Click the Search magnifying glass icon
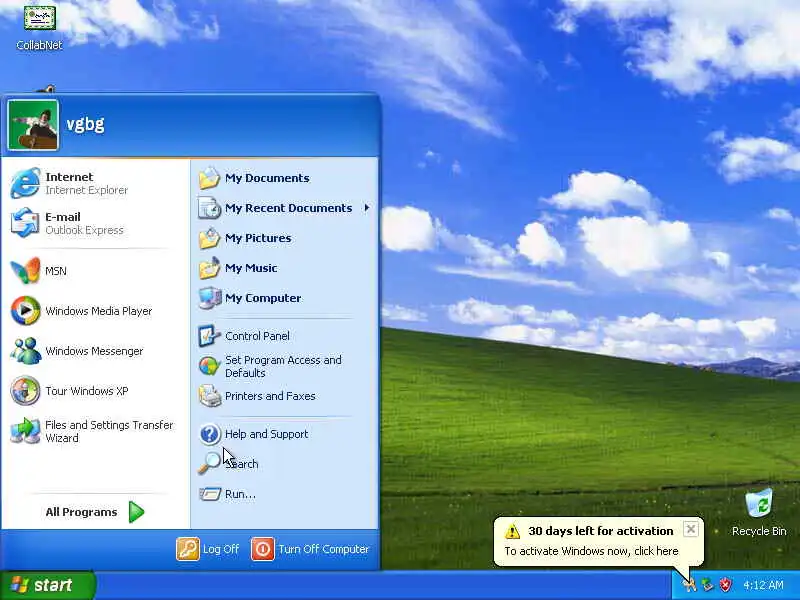Viewport: 800px width, 600px height. (209, 463)
